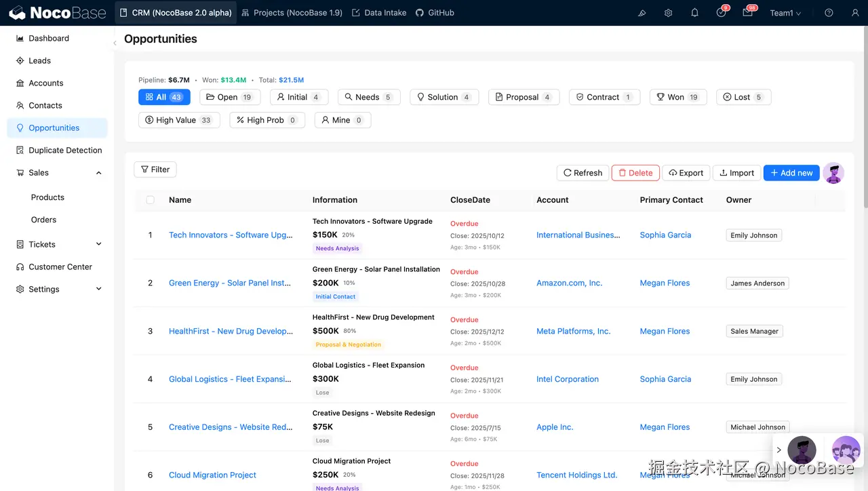This screenshot has height=491, width=868.
Task: Expand the Tickets menu group
Action: [x=57, y=245]
